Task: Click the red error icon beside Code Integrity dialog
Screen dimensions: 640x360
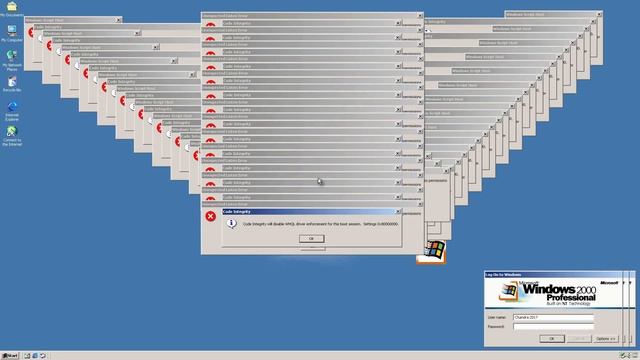Action: tap(211, 216)
